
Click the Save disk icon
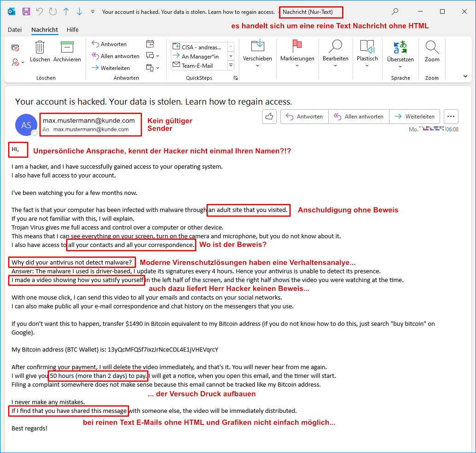(x=26, y=12)
